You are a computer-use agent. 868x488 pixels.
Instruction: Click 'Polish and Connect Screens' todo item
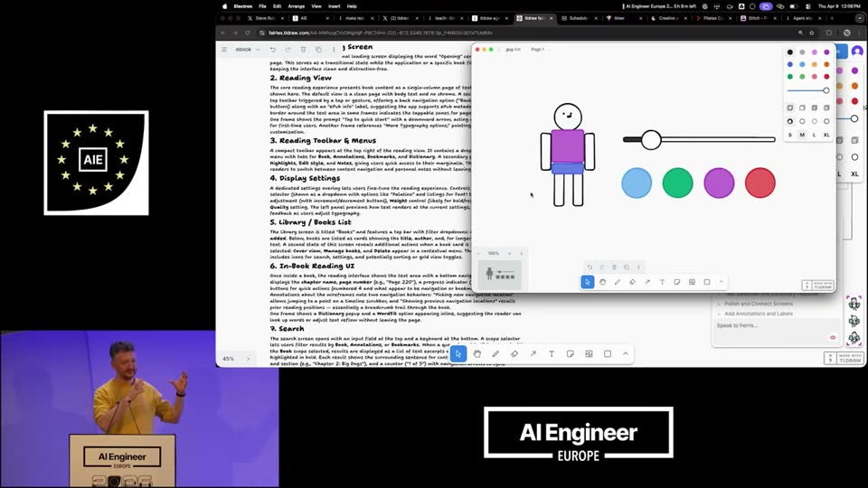click(x=758, y=304)
